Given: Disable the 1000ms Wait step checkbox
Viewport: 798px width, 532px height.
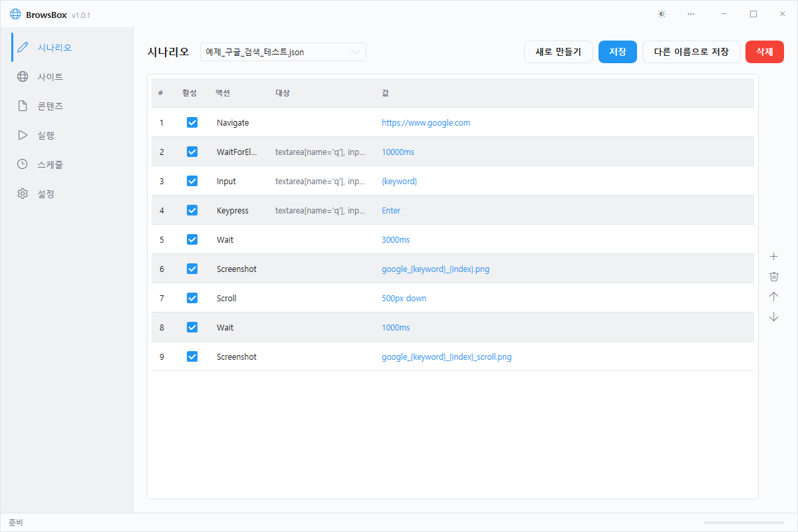Looking at the screenshot, I should pos(192,327).
